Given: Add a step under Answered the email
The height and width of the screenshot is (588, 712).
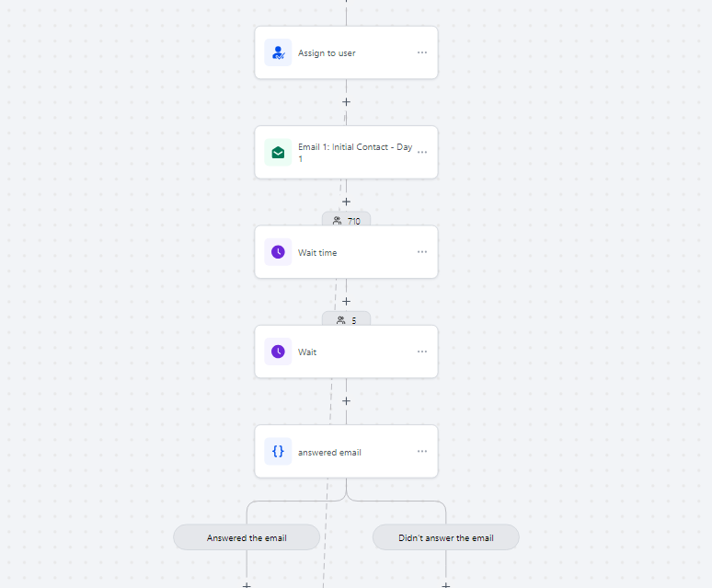Looking at the screenshot, I should [247, 585].
